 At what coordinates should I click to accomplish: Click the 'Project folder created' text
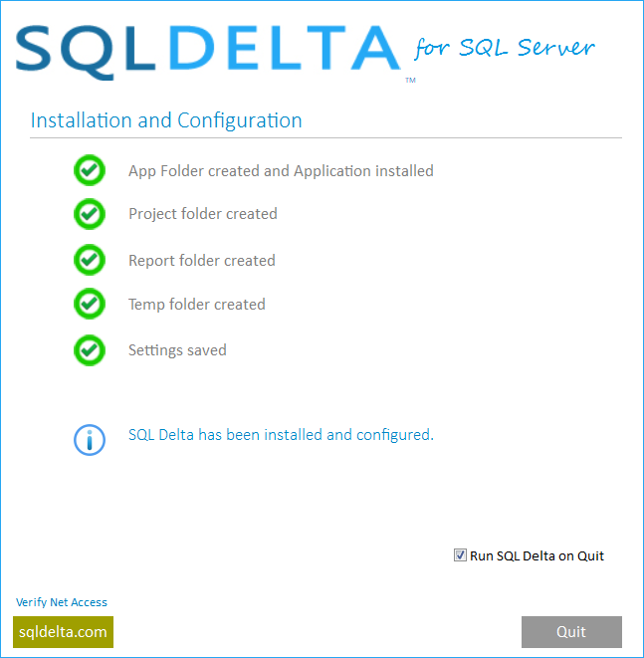click(203, 213)
